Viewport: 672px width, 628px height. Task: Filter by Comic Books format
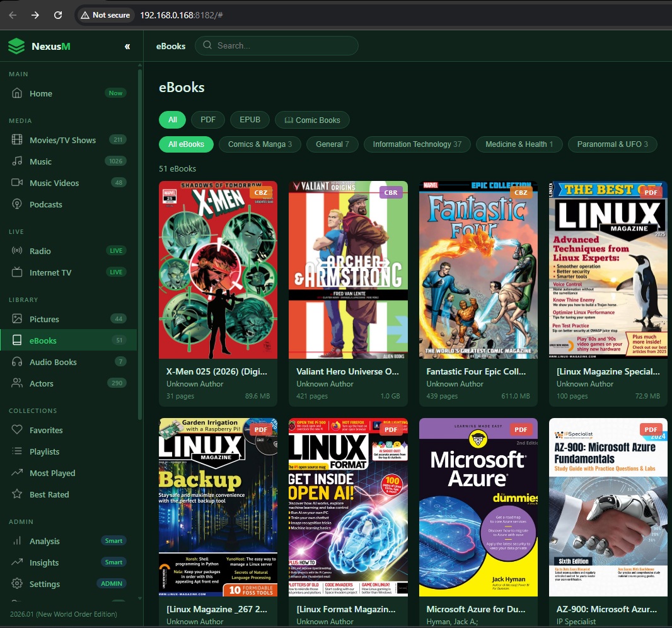(x=312, y=120)
